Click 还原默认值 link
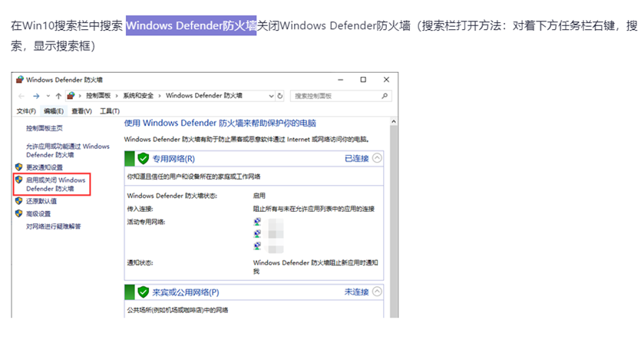The height and width of the screenshot is (343, 644). [x=41, y=201]
